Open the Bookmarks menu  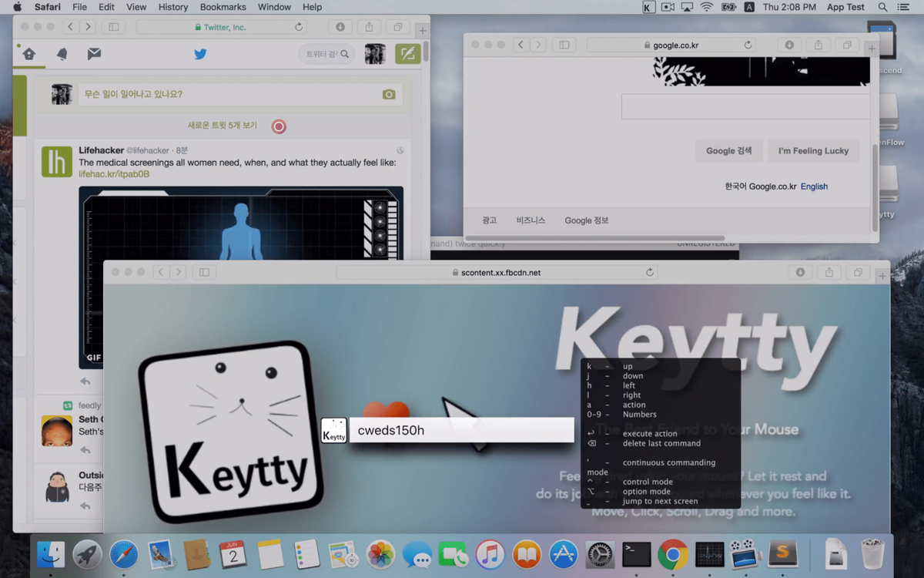click(x=223, y=7)
